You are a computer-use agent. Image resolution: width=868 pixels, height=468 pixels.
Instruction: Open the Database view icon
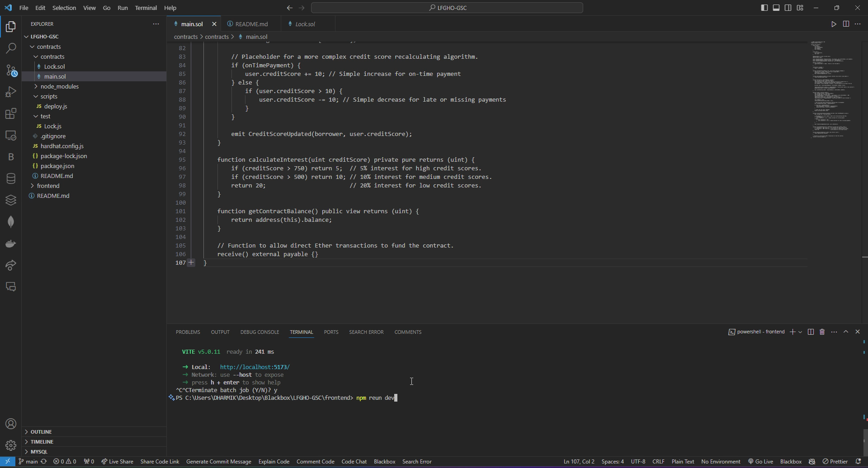(x=11, y=178)
